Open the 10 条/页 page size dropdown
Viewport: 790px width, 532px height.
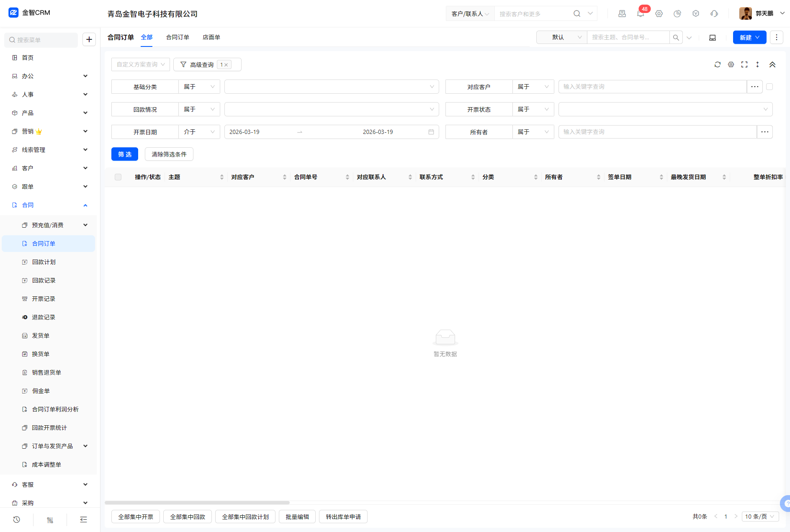pos(760,517)
